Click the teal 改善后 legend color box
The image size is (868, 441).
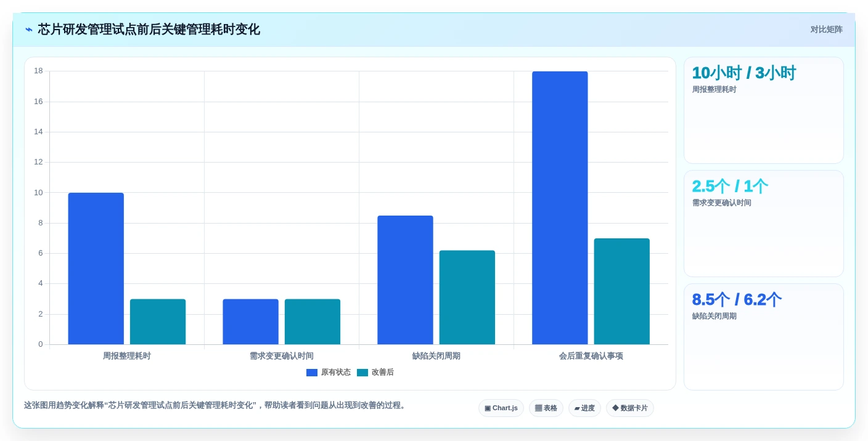362,373
